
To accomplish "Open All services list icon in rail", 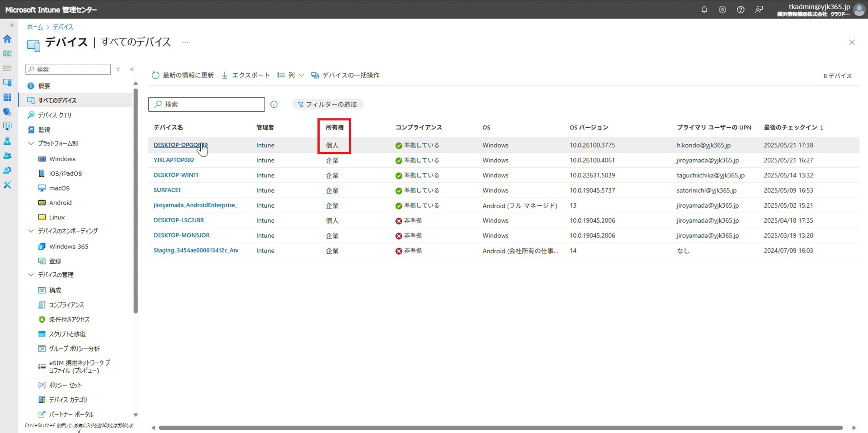I will (7, 68).
